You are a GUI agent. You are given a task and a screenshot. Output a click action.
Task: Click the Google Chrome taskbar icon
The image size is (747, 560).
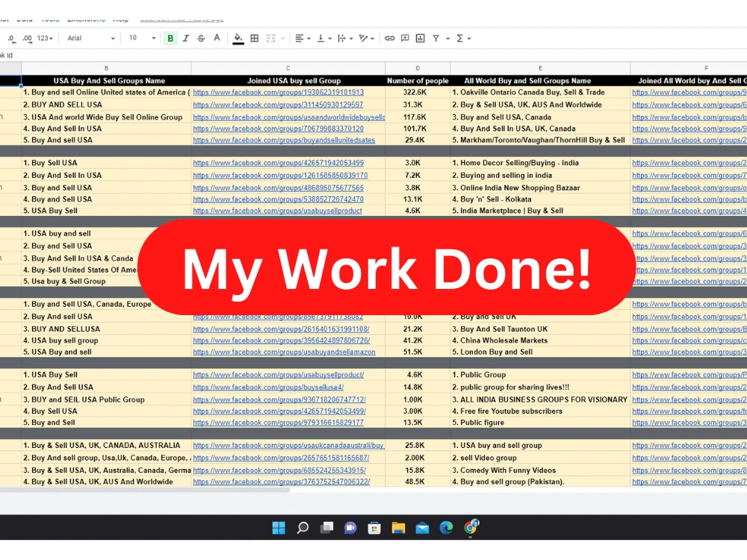pyautogui.click(x=471, y=528)
